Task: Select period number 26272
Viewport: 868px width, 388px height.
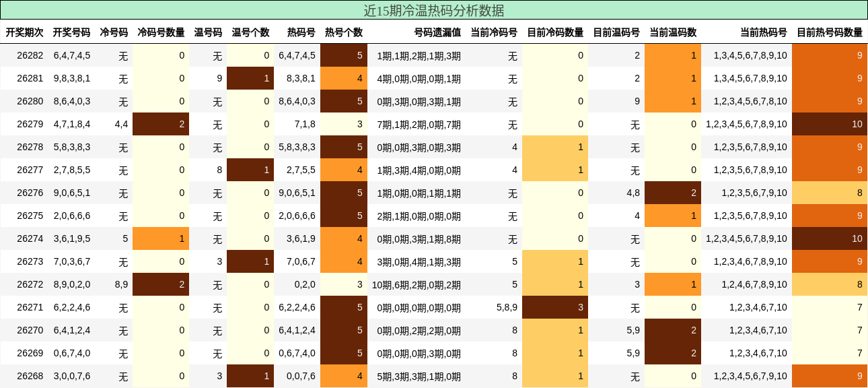Action: 30,284
